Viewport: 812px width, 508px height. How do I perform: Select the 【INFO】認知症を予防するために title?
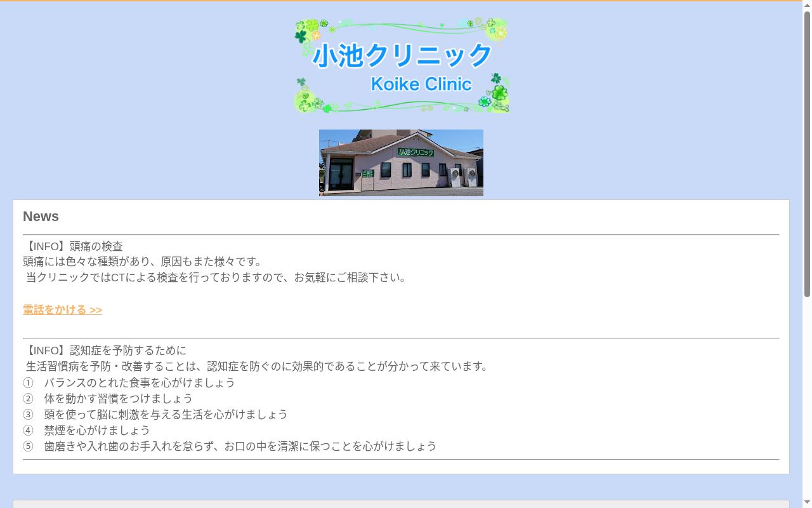(105, 351)
